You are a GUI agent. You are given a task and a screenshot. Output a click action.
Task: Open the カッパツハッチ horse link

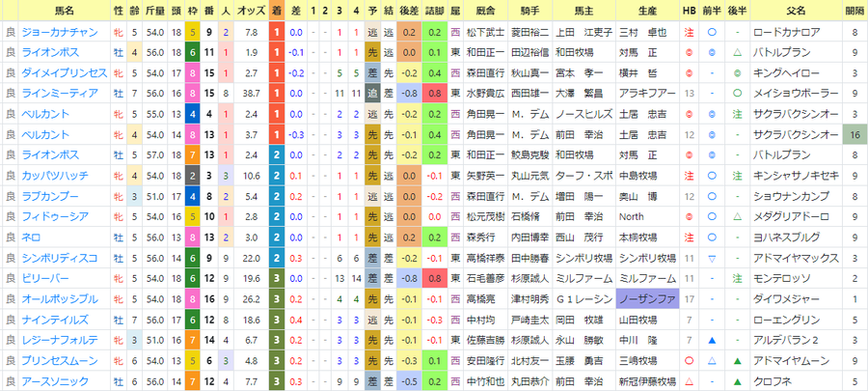pos(55,176)
